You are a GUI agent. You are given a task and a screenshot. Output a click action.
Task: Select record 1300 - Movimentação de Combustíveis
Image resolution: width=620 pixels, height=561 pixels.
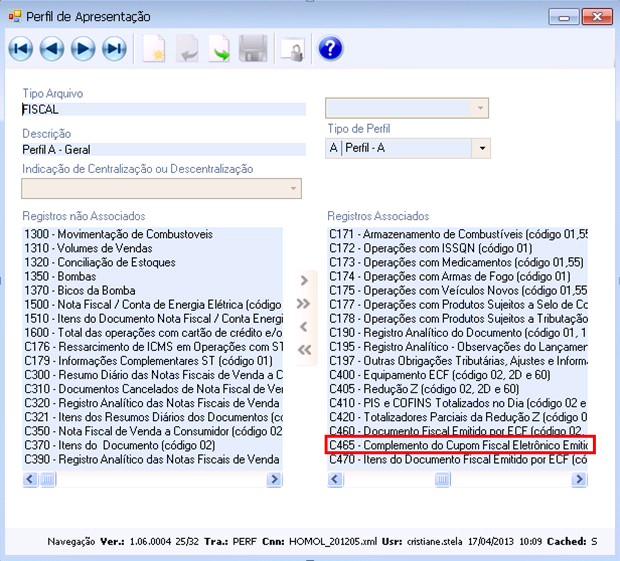[118, 234]
